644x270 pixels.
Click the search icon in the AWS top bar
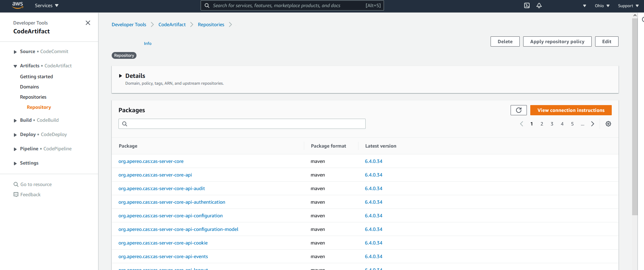coord(207,5)
